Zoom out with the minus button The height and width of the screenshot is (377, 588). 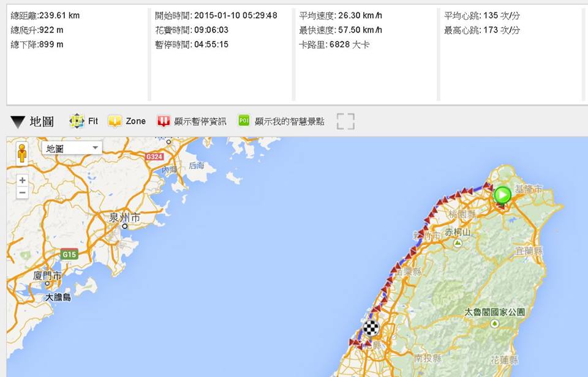(x=22, y=193)
